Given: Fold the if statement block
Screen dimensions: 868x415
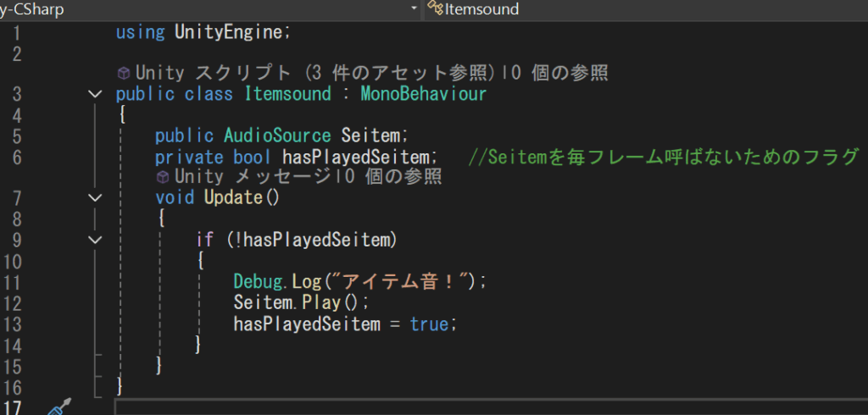Looking at the screenshot, I should point(95,240).
